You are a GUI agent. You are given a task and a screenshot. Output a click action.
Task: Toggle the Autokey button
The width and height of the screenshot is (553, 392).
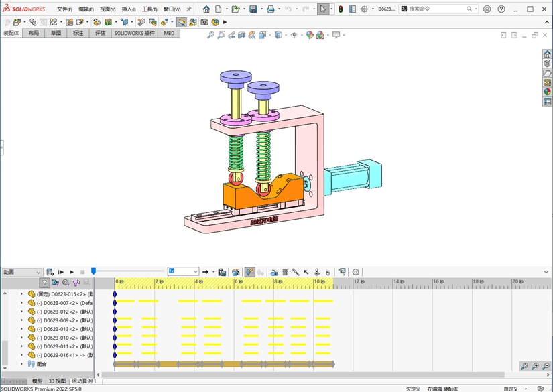(x=249, y=272)
